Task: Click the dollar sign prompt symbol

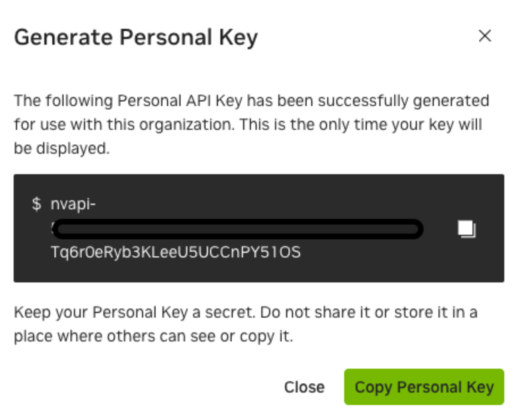Action: (x=36, y=204)
